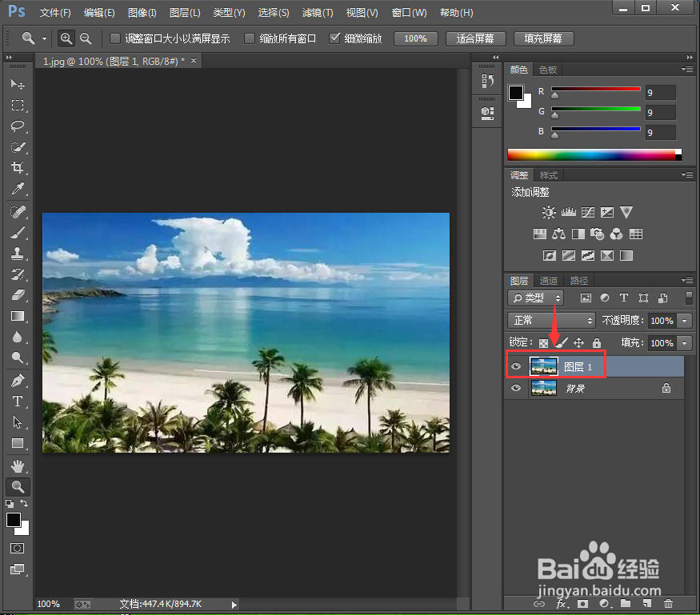Screen dimensions: 700x615
Task: Create a new layer with page icon
Action: (x=647, y=603)
